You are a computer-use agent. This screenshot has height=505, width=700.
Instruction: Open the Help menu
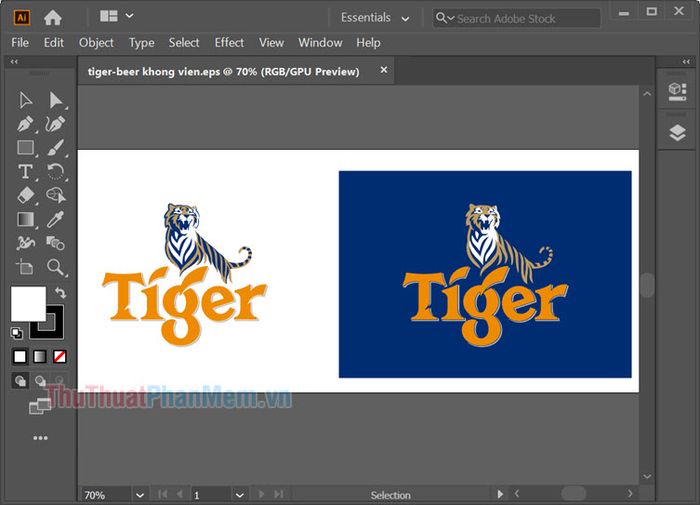pyautogui.click(x=368, y=42)
